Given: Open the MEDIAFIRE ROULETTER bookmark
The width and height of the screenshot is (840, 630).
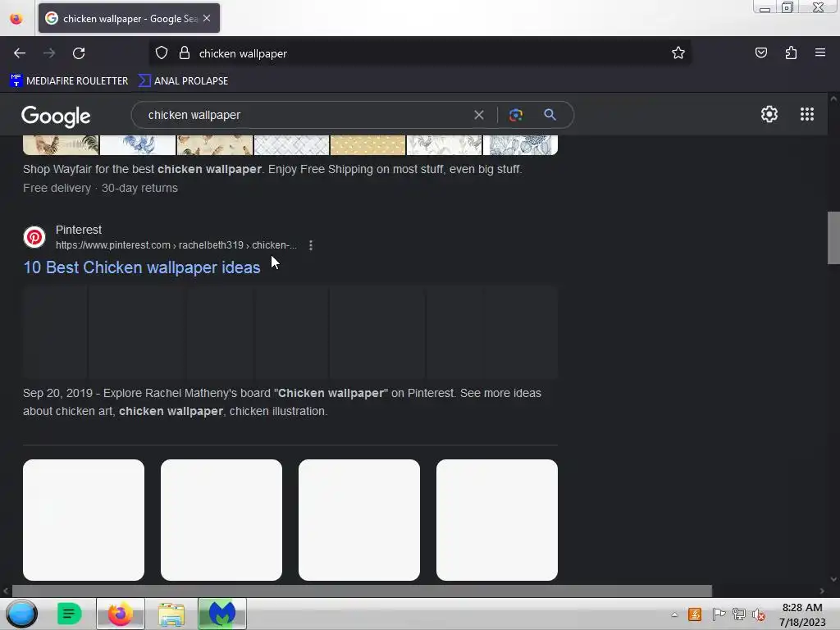Looking at the screenshot, I should click(69, 81).
